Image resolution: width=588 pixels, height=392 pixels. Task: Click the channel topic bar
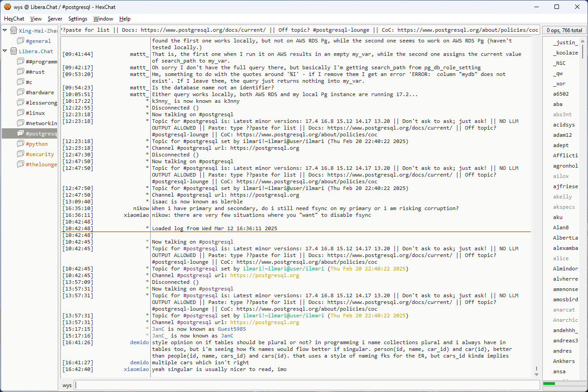click(300, 30)
